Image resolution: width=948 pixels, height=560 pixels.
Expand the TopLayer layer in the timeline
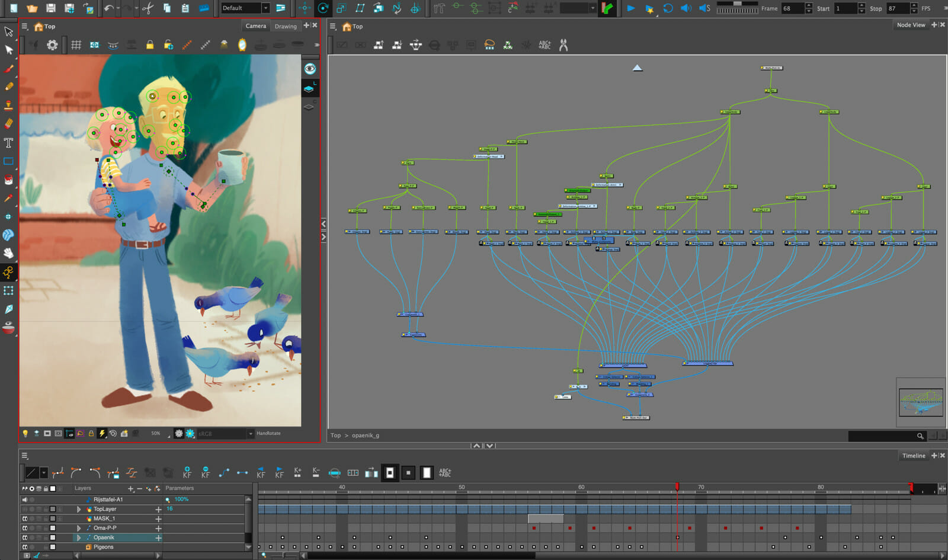pos(79,509)
